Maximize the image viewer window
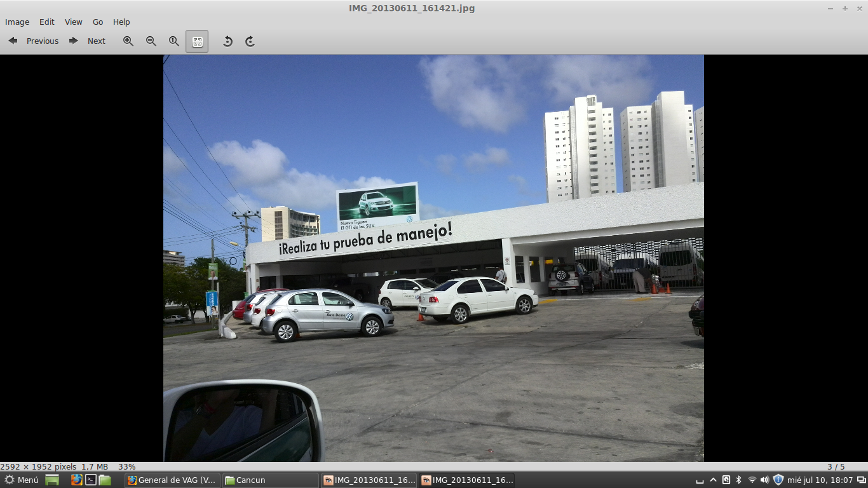The width and height of the screenshot is (868, 488). (845, 8)
